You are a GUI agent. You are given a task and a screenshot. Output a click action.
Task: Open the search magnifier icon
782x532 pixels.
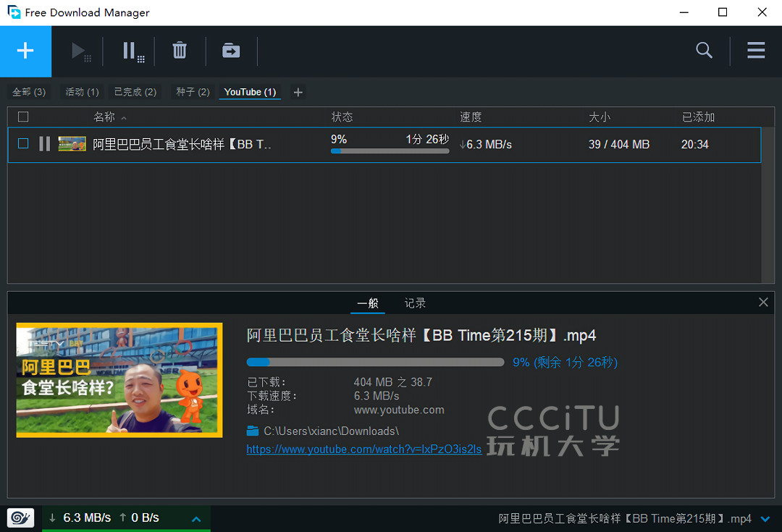pos(704,51)
